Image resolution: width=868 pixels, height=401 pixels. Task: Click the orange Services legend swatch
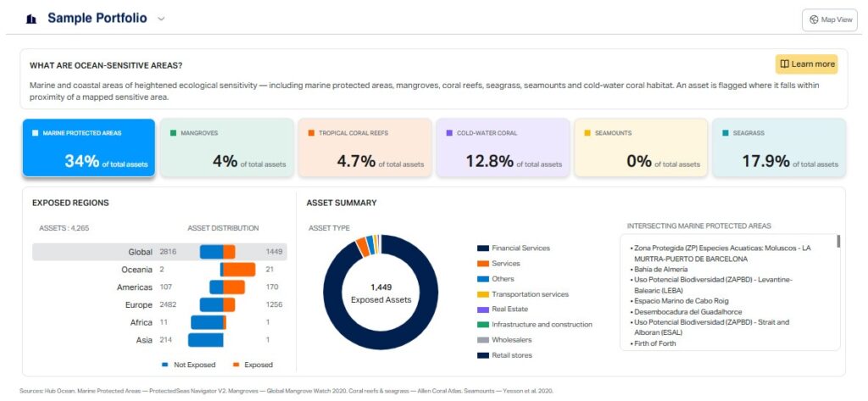tap(483, 264)
